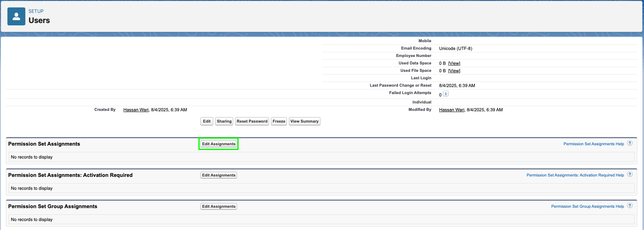The width and height of the screenshot is (644, 230).
Task: Open help icon for Permission Set Group Assignments
Action: pyautogui.click(x=630, y=206)
